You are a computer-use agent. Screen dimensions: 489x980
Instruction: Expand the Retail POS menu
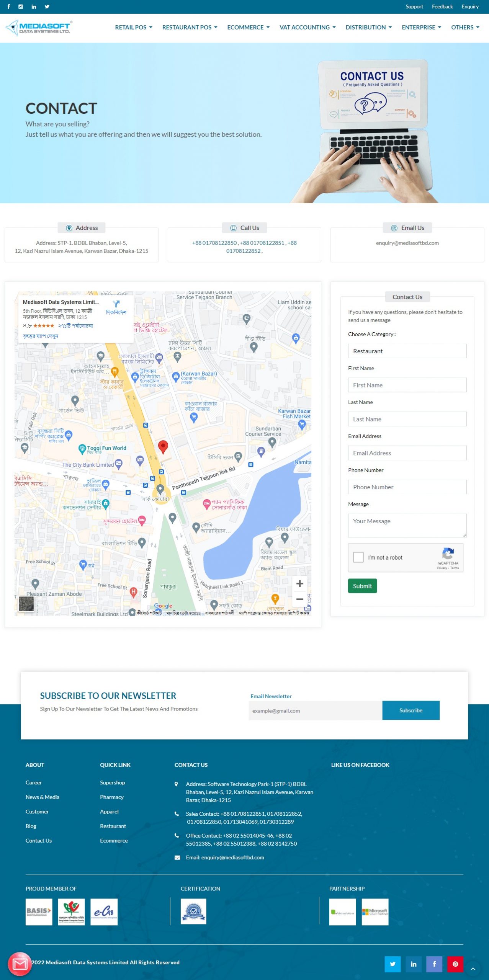134,27
